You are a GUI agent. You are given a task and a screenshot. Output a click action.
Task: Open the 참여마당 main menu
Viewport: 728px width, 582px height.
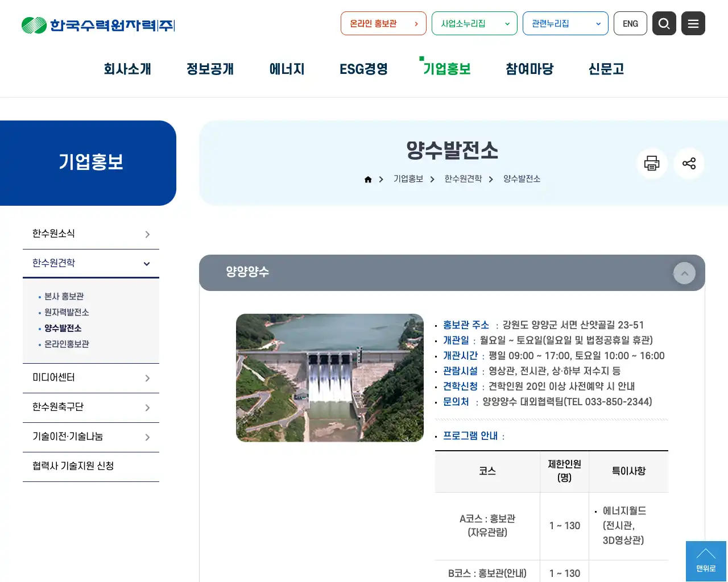pyautogui.click(x=530, y=69)
